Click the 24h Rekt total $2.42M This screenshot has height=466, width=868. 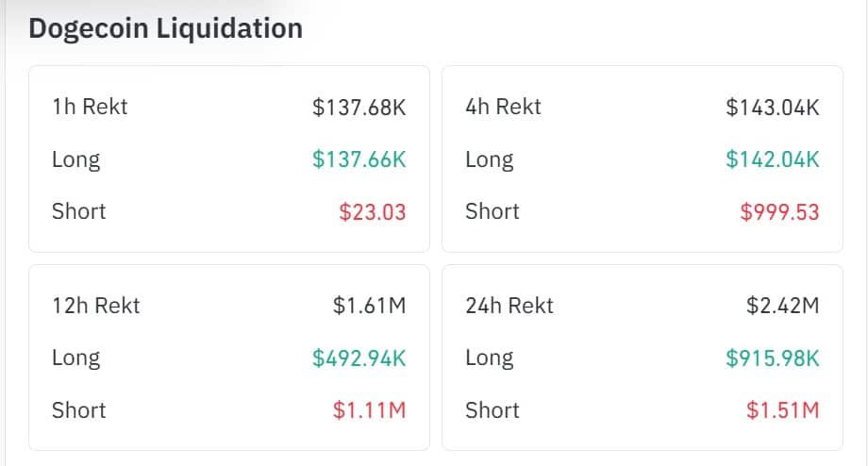[x=783, y=306]
